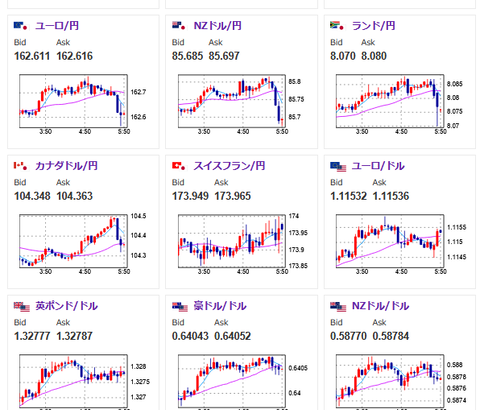This screenshot has width=480, height=410.
Task: Click the Rand/Yen flag icon
Action: click(x=337, y=26)
